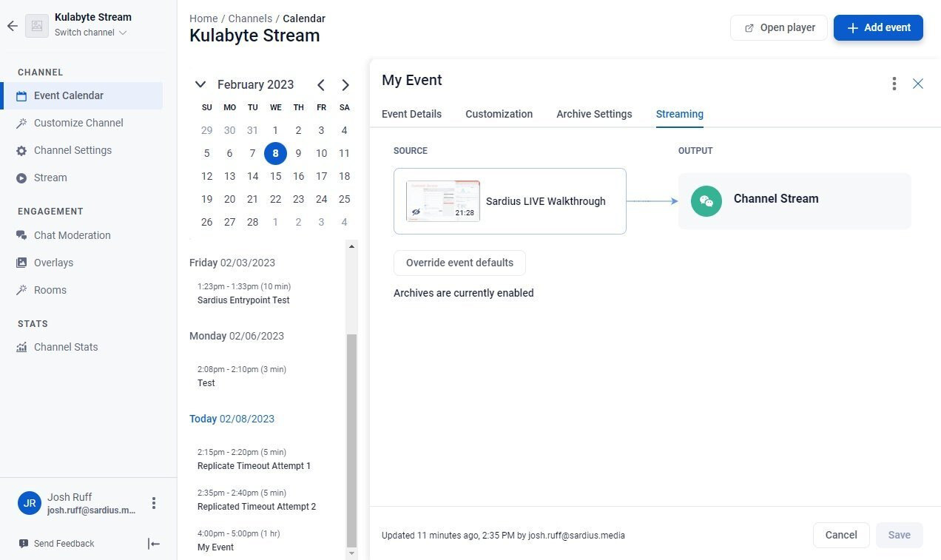Click the event list scrollbar down arrow

pyautogui.click(x=351, y=553)
